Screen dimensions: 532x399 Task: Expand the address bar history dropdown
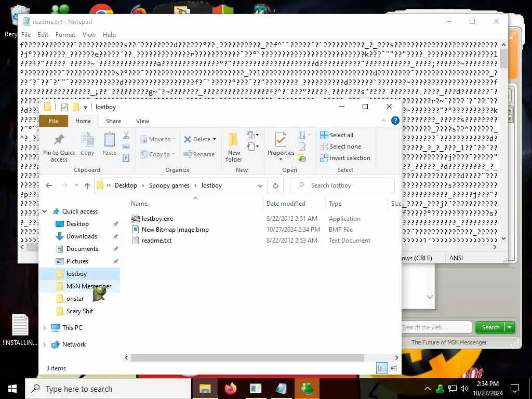[260, 185]
